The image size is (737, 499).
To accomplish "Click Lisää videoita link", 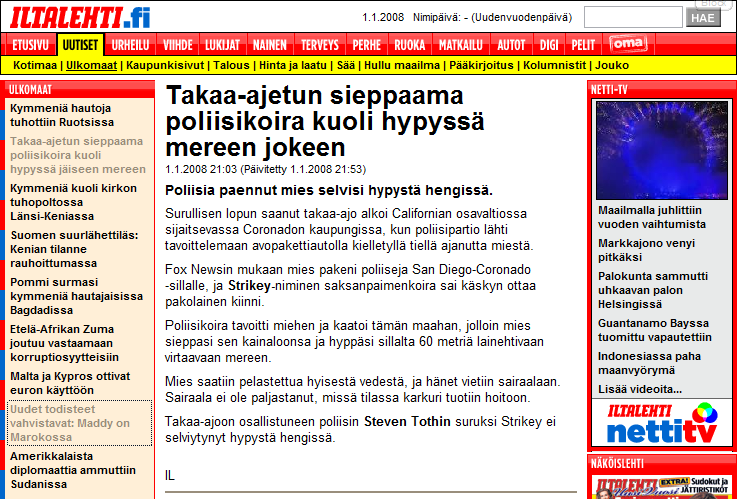I will pos(640,390).
